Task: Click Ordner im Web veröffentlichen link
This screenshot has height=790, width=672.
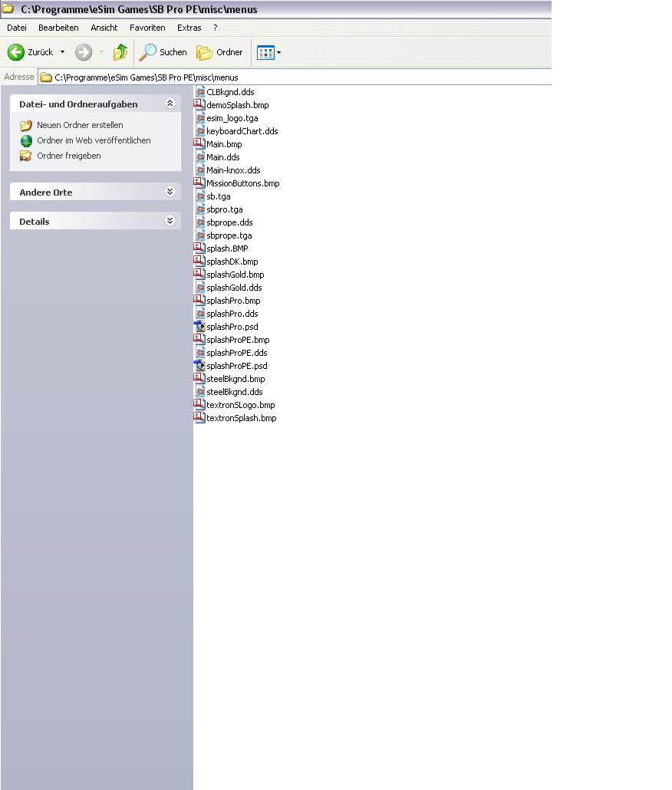Action: [94, 140]
